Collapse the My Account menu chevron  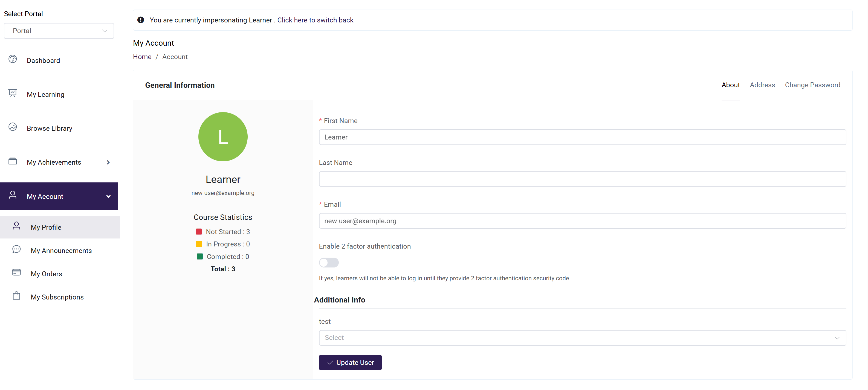(108, 196)
